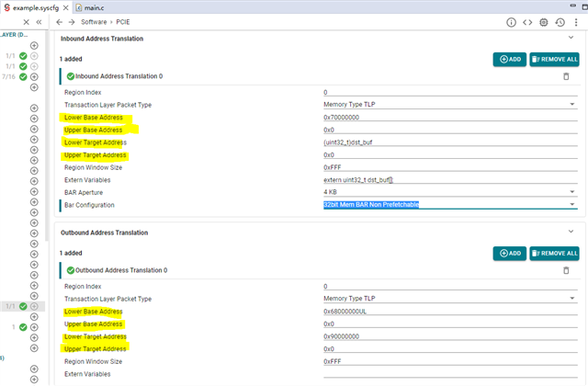Screen dimensions: 588x386
Task: Open the device chip view icon
Action: tap(544, 21)
